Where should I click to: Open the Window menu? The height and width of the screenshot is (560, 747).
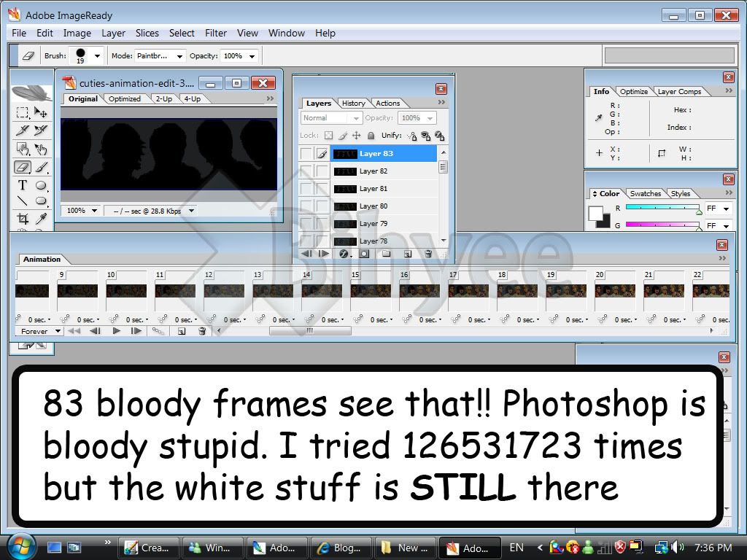[x=286, y=34]
